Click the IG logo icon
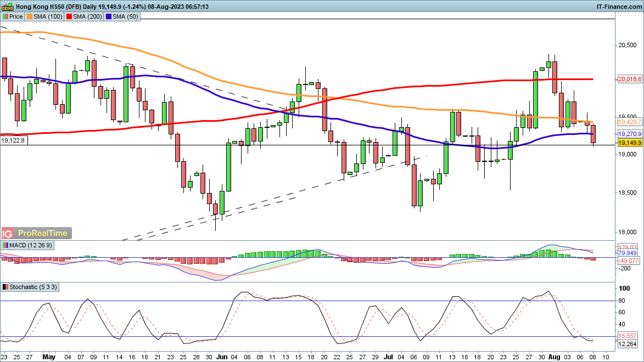This screenshot has width=644, height=362. tap(7, 234)
